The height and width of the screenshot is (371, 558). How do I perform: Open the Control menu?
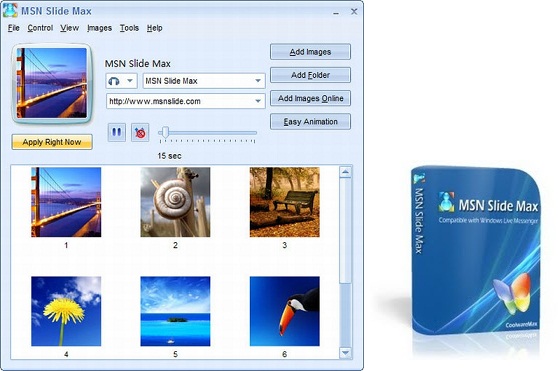coord(40,28)
